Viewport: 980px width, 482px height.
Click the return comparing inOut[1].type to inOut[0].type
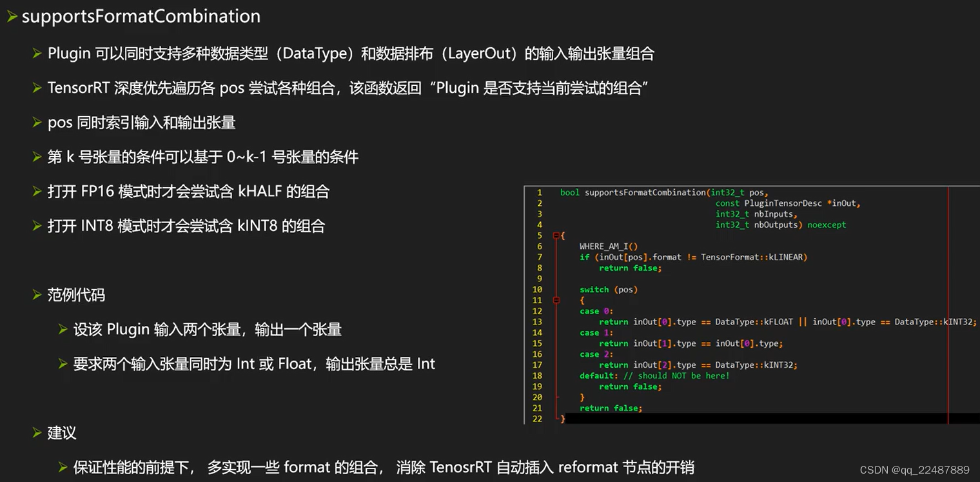[691, 343]
